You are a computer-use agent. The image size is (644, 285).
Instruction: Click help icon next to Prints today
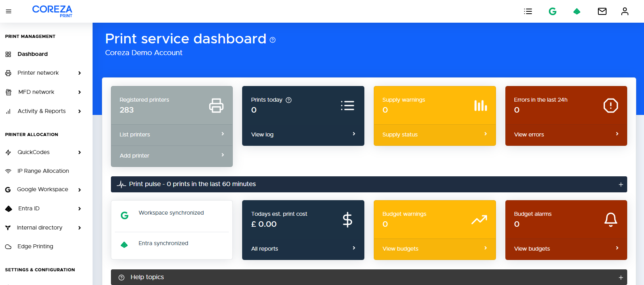click(x=289, y=100)
